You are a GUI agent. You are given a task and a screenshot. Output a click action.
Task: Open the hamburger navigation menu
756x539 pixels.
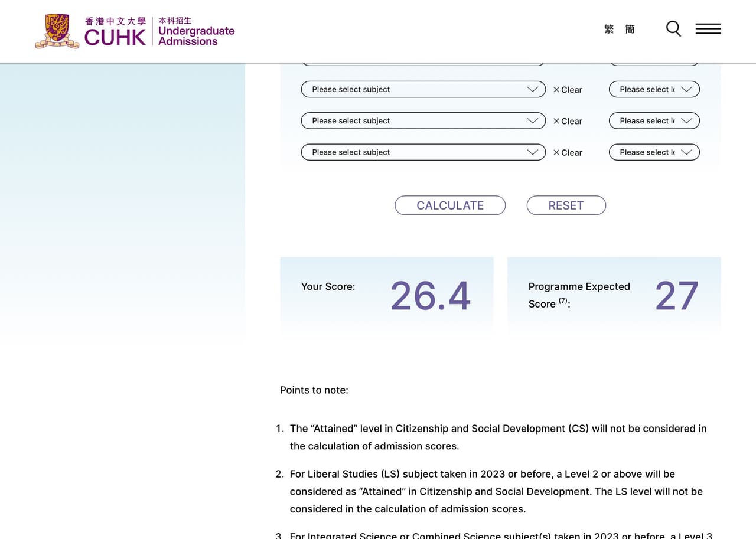point(708,29)
